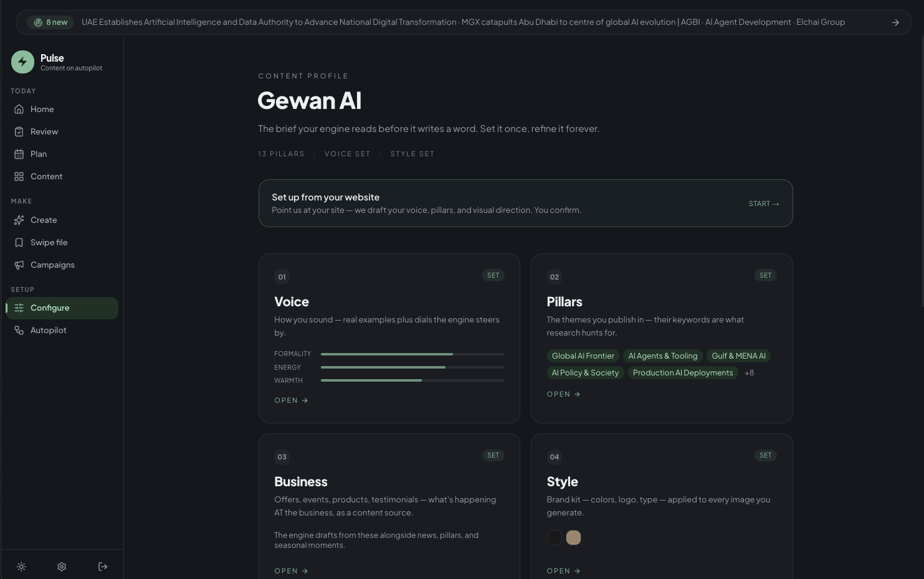Click the Pulse lightning bolt logo
This screenshot has height=579, width=924.
[x=22, y=62]
